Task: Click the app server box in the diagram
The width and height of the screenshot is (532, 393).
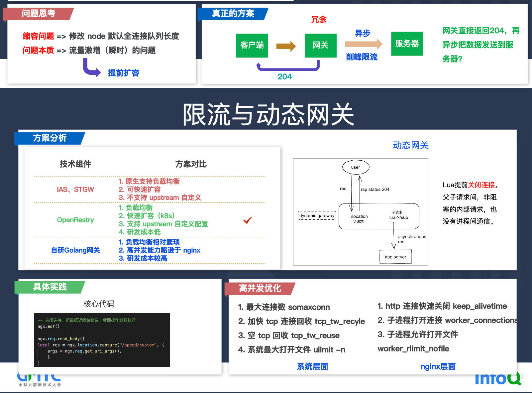Action: pos(395,257)
